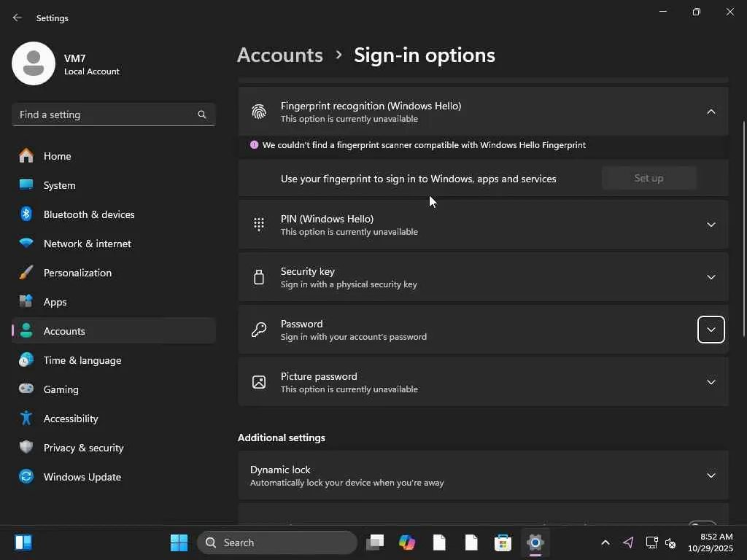Open Privacy & security page
Screen dimensions: 747x560
coord(113,448)
